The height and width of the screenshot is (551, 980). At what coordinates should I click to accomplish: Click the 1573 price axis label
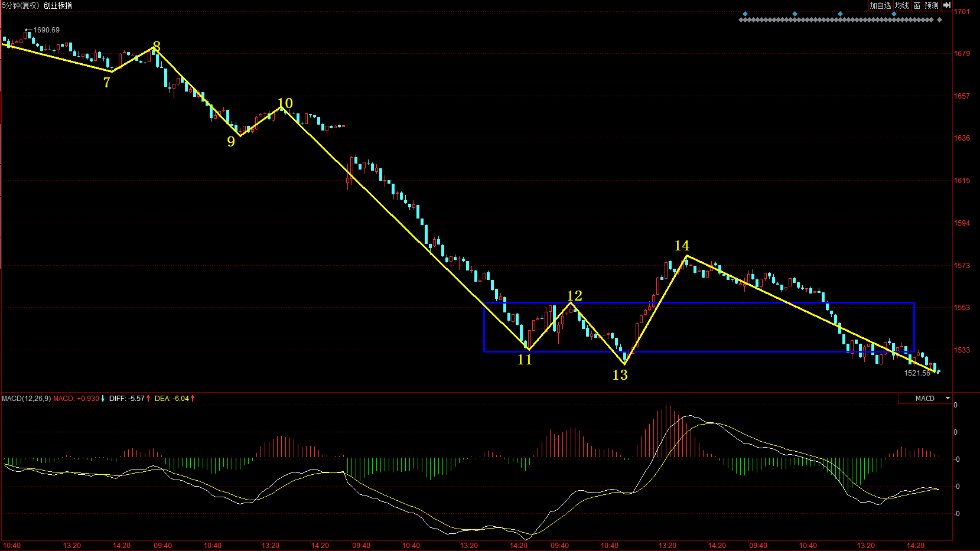pyautogui.click(x=962, y=266)
